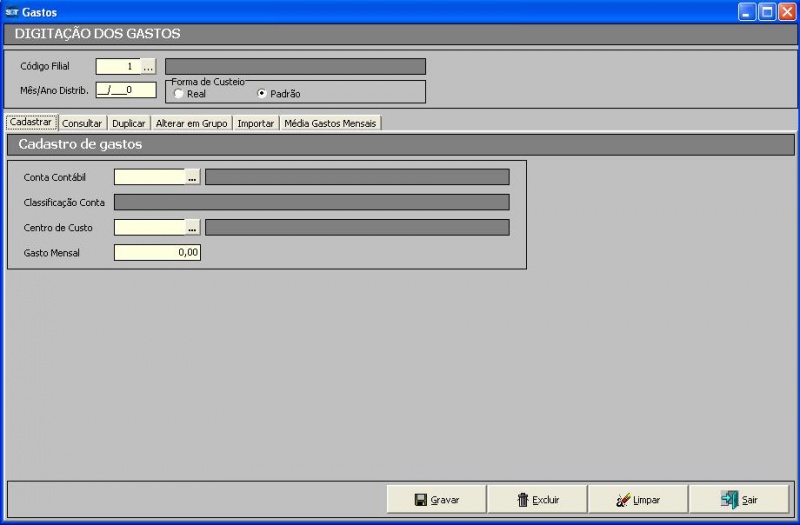This screenshot has width=800, height=525.
Task: Open the Média Gastos Mensais tab
Action: [331, 123]
